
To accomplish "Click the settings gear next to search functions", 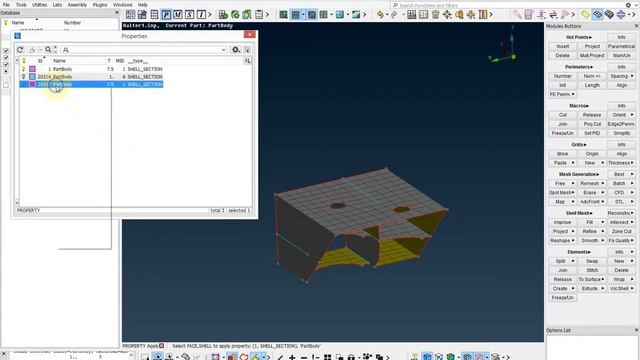I will pos(628,5).
